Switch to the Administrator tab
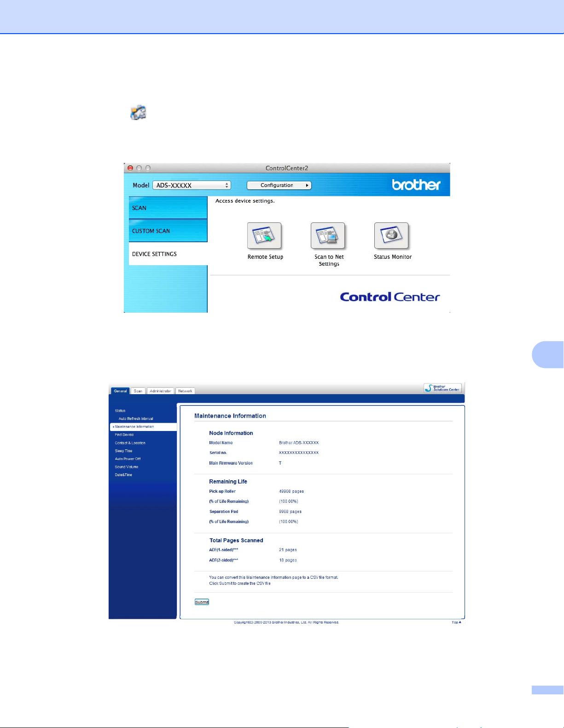Screen dimensions: 564x728 pyautogui.click(x=160, y=391)
